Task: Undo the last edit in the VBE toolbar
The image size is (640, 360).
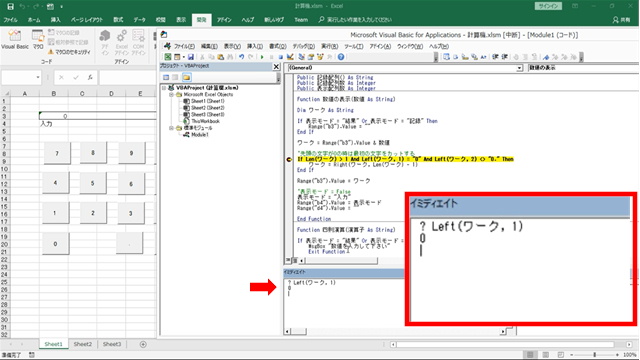Action: click(x=242, y=57)
